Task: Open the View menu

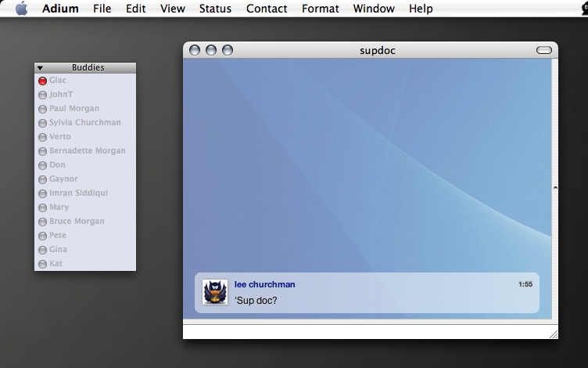Action: pyautogui.click(x=173, y=9)
